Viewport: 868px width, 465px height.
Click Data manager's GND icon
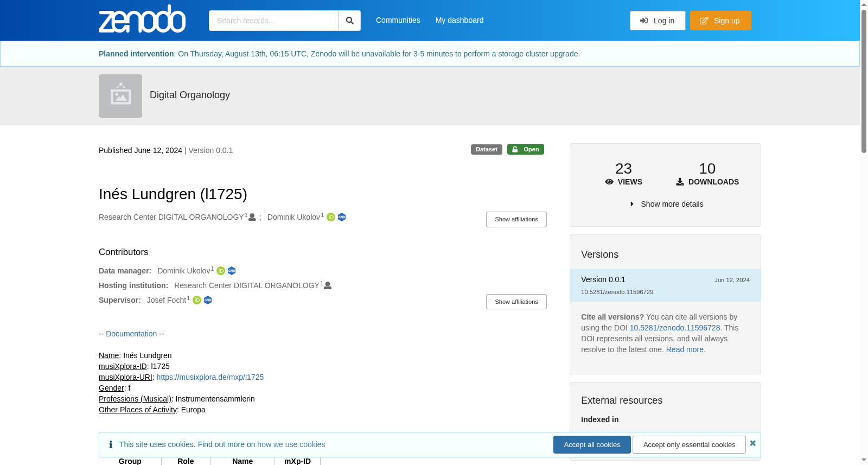232,271
